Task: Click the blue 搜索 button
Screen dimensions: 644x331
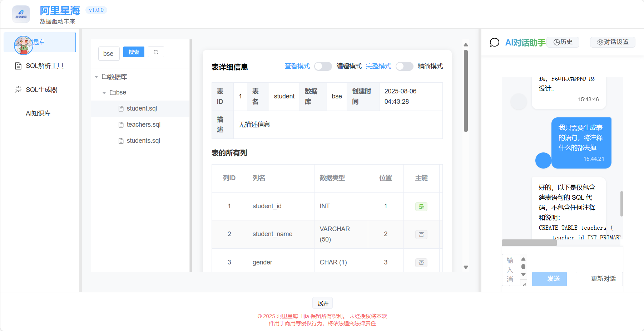Action: pyautogui.click(x=134, y=52)
